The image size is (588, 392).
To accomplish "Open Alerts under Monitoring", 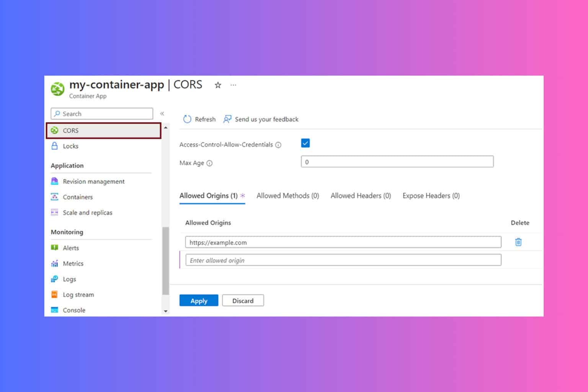I will (x=71, y=248).
